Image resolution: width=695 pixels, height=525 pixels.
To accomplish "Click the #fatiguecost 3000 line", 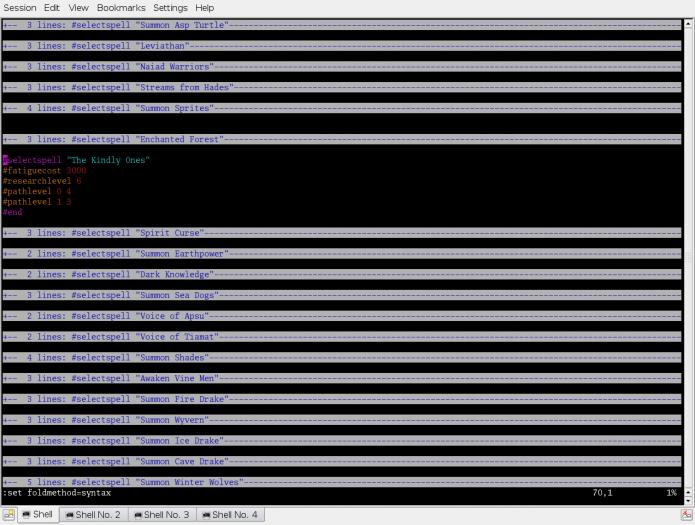I will (x=45, y=170).
